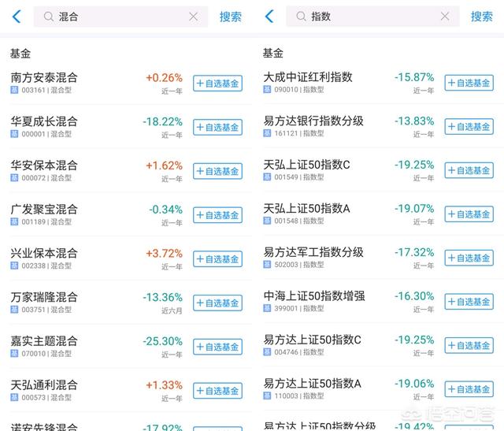
Task: Focus the search field containing 混合
Action: [x=120, y=17]
